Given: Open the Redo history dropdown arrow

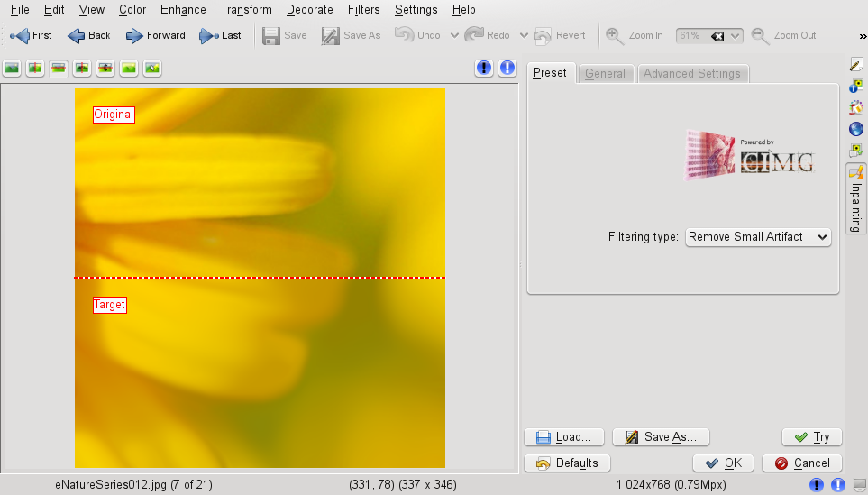Looking at the screenshot, I should coord(524,35).
